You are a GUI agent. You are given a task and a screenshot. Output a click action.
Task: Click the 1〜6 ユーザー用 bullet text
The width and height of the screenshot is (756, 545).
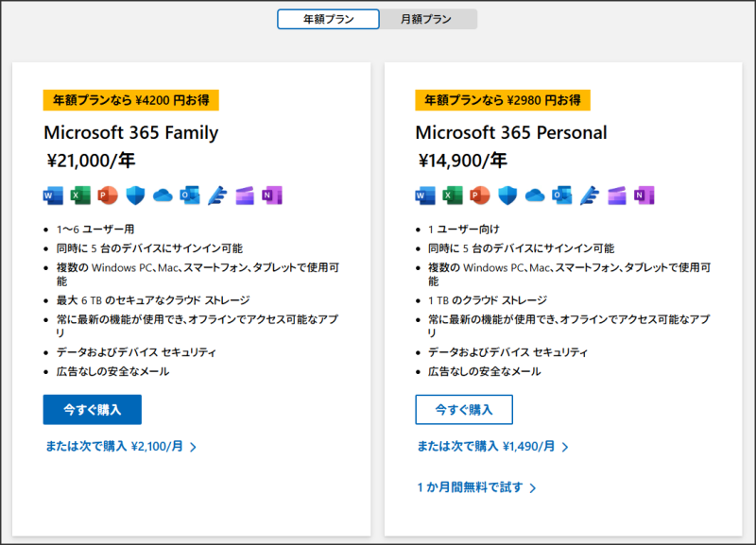pos(95,230)
